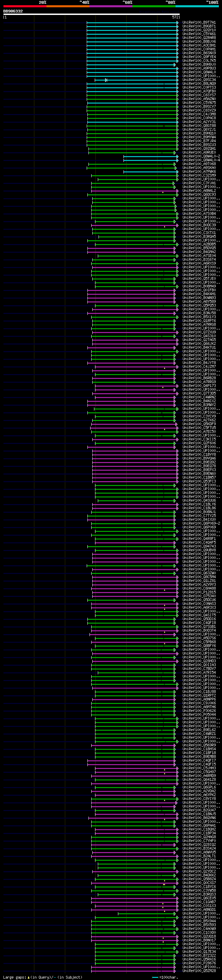Click the red ~20% identity legend bar
Image resolution: width=222 pixels, height=980 pixels.
(25, 6)
